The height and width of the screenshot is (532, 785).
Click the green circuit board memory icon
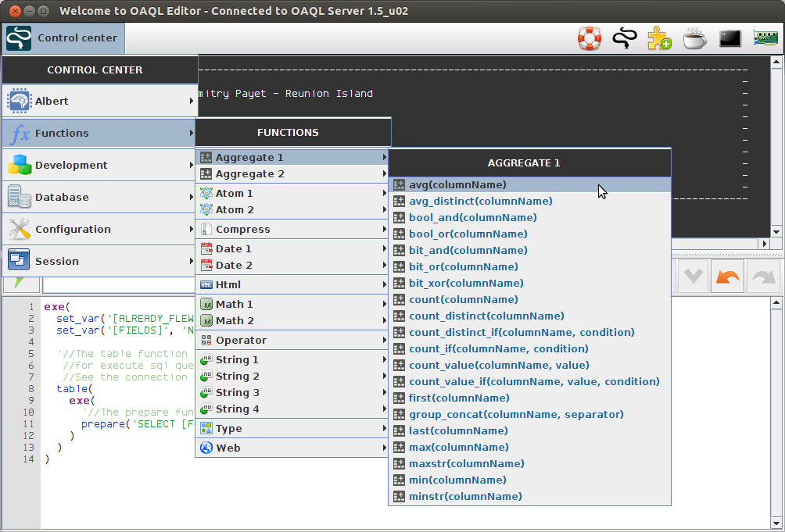pos(765,38)
